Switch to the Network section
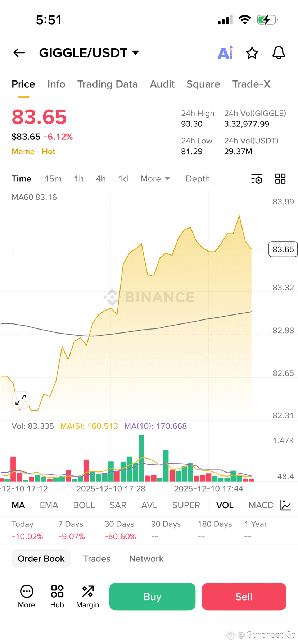The width and height of the screenshot is (298, 644). tap(146, 558)
